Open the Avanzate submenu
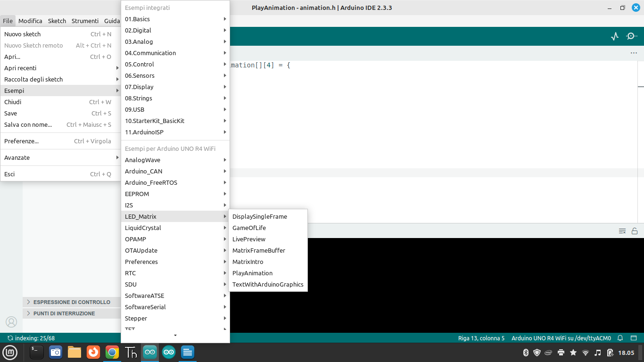 (x=61, y=157)
